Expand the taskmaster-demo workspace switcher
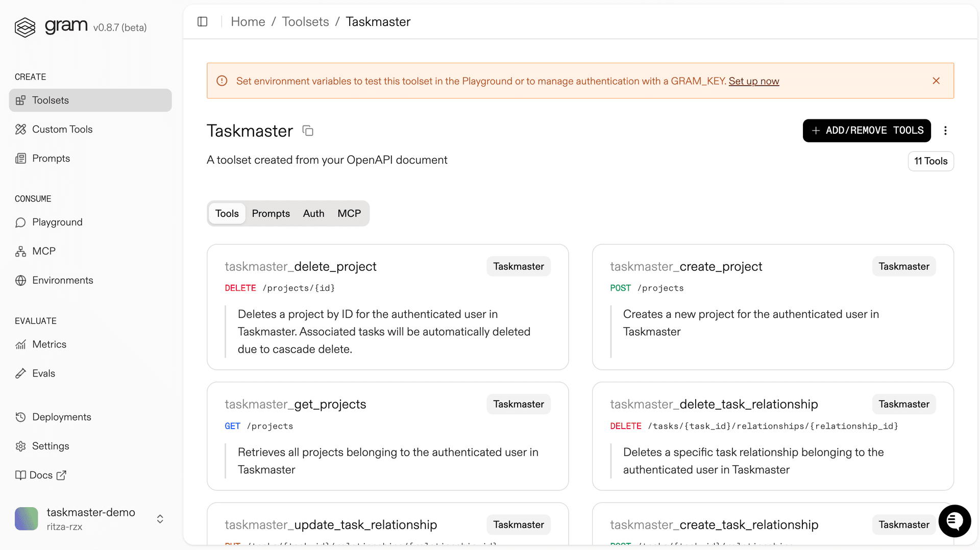This screenshot has height=550, width=980. 160,518
